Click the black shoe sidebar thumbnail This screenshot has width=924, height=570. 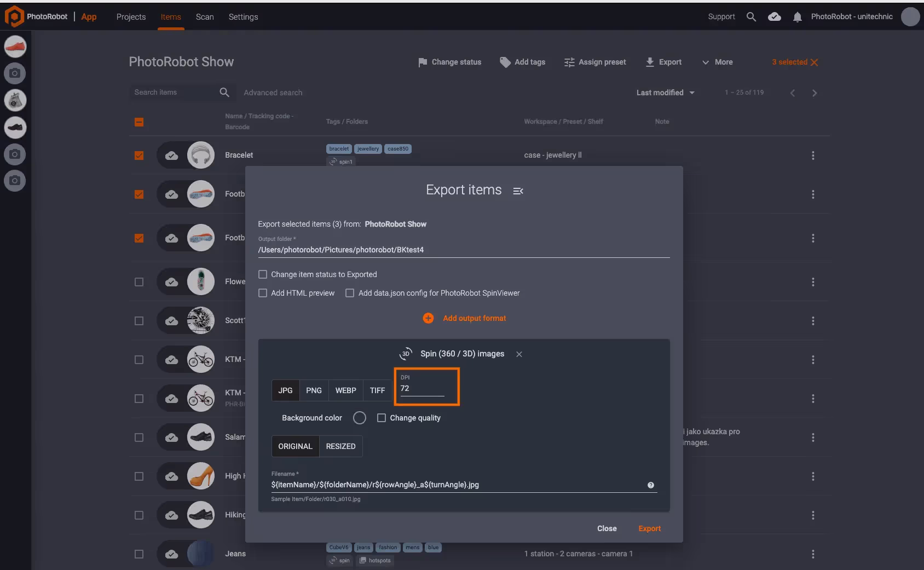pyautogui.click(x=15, y=127)
